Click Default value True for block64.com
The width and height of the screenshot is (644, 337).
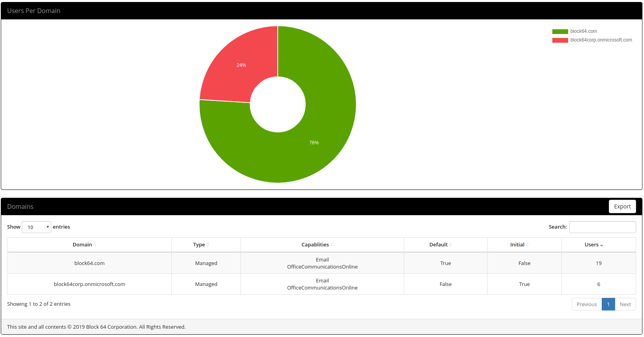446,263
